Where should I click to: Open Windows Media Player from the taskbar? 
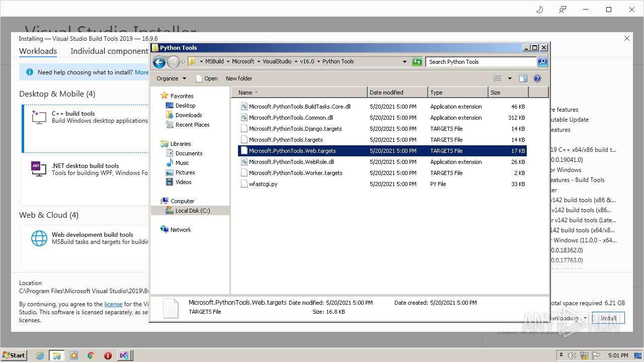(x=74, y=355)
